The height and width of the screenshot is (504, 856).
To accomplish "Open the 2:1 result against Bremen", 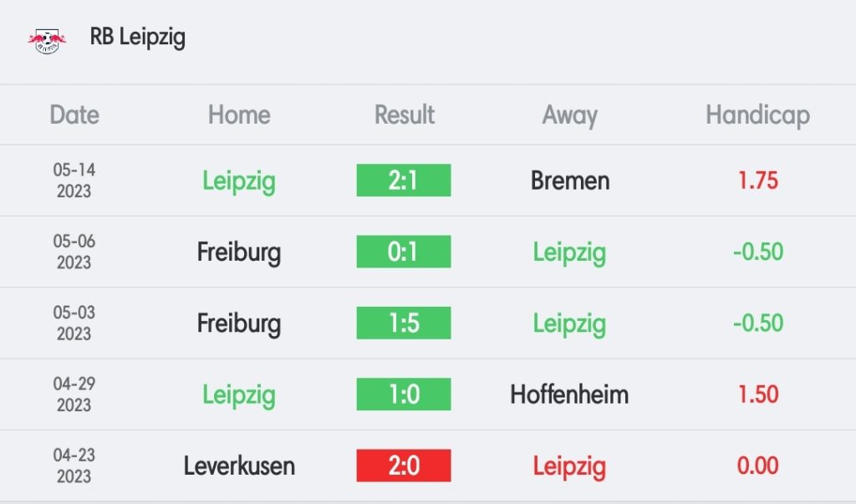I will (404, 181).
